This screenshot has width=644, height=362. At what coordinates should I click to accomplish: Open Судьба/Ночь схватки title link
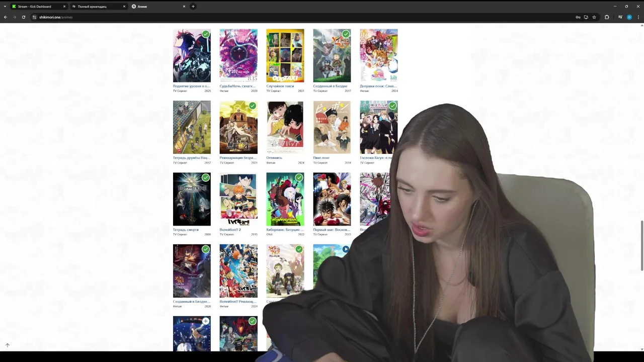coord(238,86)
